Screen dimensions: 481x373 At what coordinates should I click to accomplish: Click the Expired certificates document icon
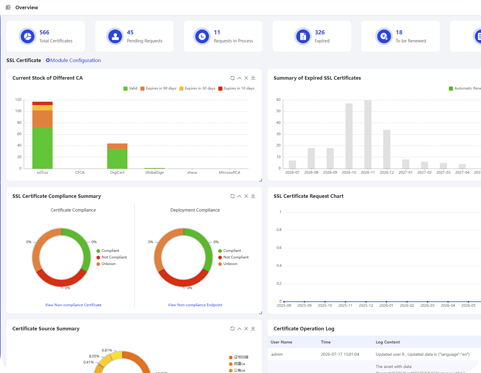303,36
